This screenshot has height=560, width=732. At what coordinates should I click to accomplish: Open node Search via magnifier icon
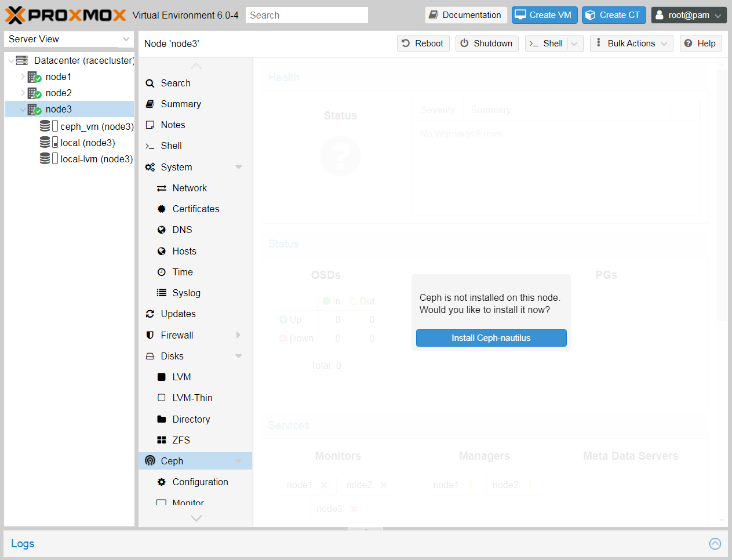(150, 83)
